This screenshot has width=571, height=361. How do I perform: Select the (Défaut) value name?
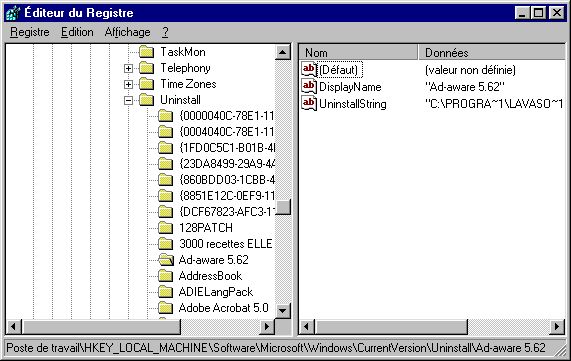pyautogui.click(x=340, y=70)
